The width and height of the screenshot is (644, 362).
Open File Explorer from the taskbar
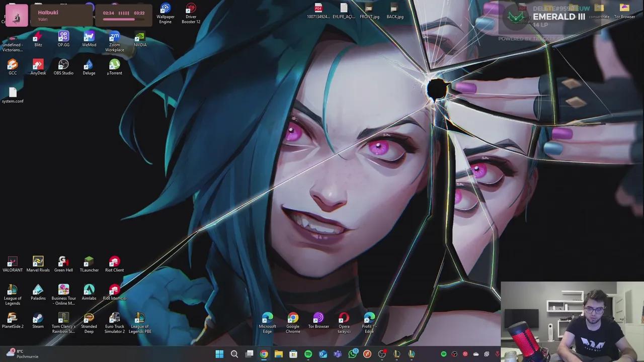pos(279,354)
